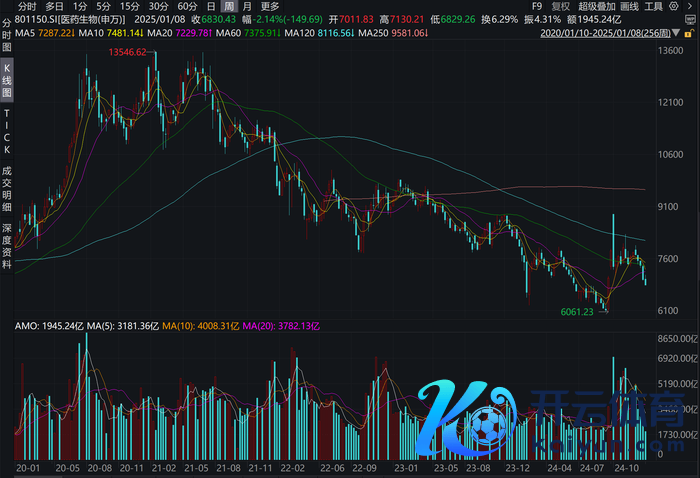Screen dimensions: 700x478
Task: Switch to the 月 monthly period
Action: click(x=247, y=6)
